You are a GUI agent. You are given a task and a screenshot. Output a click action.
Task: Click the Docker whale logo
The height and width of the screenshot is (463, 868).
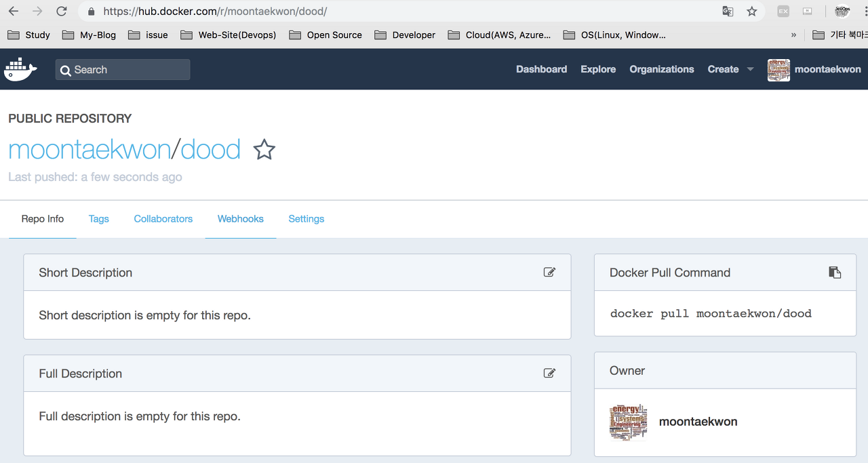[20, 69]
